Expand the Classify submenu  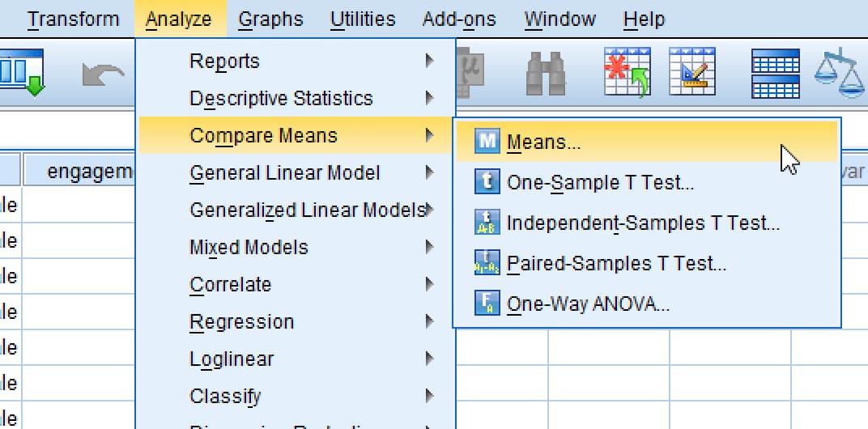(x=296, y=397)
